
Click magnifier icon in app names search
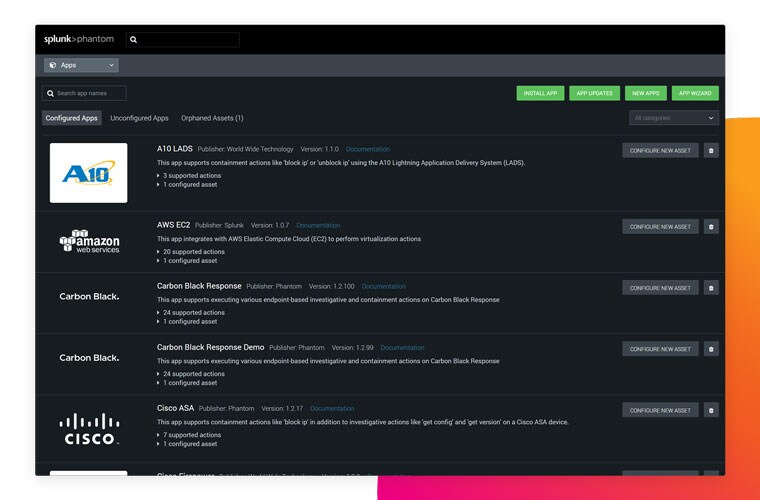[50, 94]
